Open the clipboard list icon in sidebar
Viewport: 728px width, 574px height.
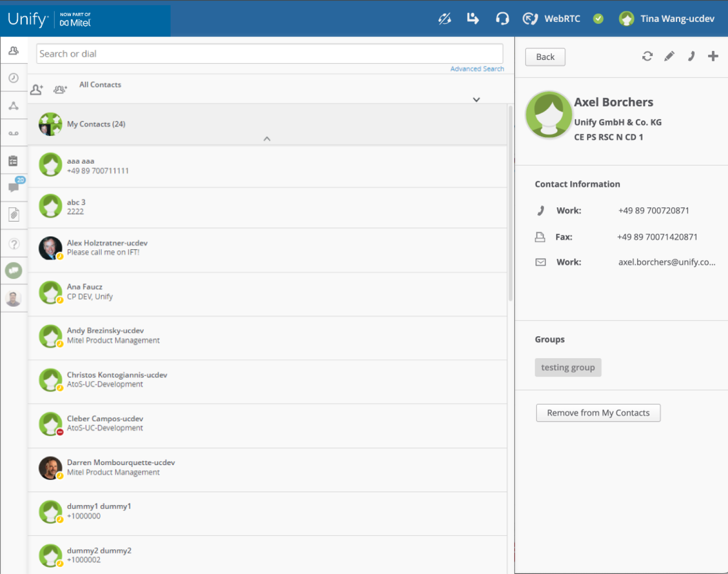point(13,161)
